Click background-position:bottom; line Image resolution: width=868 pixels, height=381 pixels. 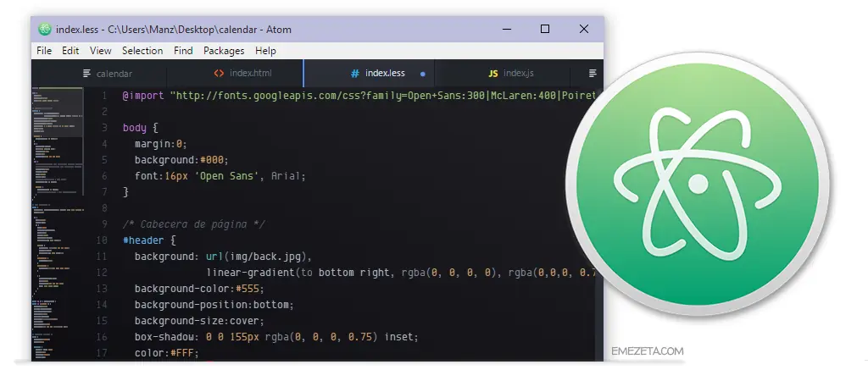214,305
